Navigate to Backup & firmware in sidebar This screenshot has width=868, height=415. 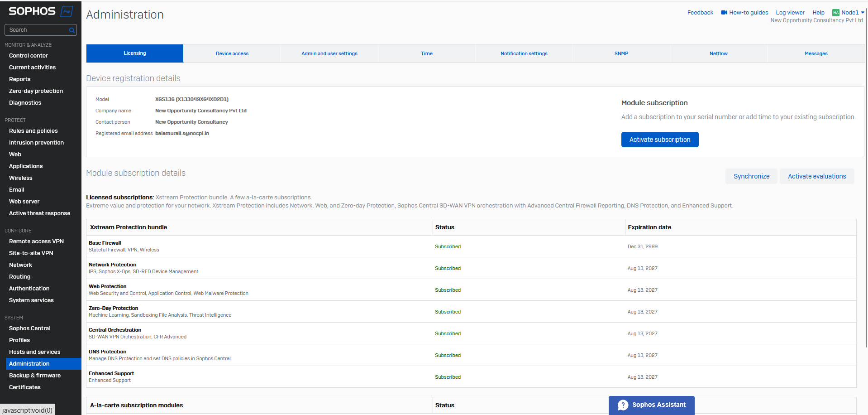pyautogui.click(x=35, y=376)
